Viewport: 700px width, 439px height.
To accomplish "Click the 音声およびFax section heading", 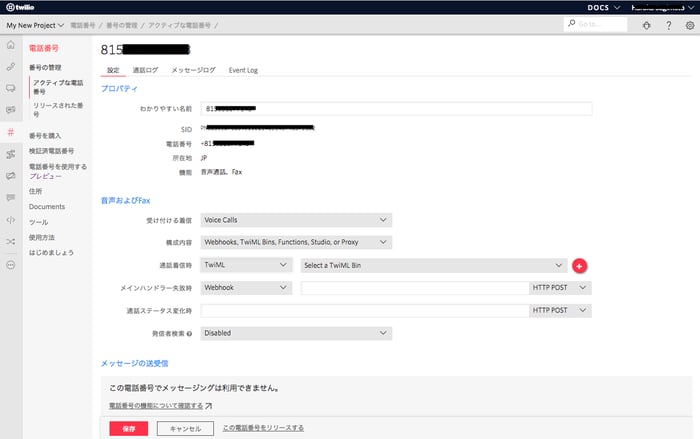I will [125, 201].
